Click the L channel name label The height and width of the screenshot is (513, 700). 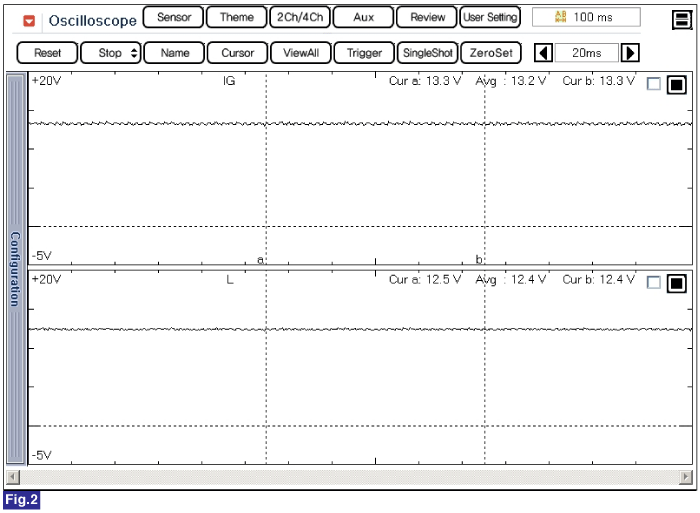click(x=229, y=280)
